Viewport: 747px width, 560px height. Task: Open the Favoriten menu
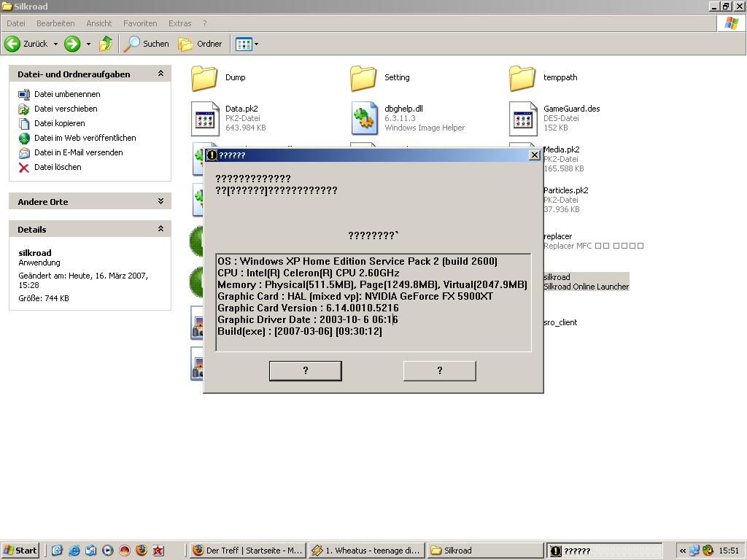tap(139, 23)
